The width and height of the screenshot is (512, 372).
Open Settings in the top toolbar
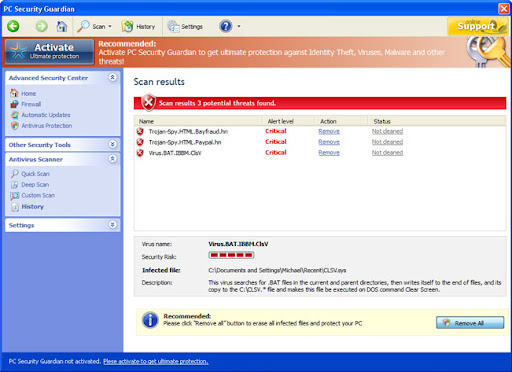coord(185,26)
